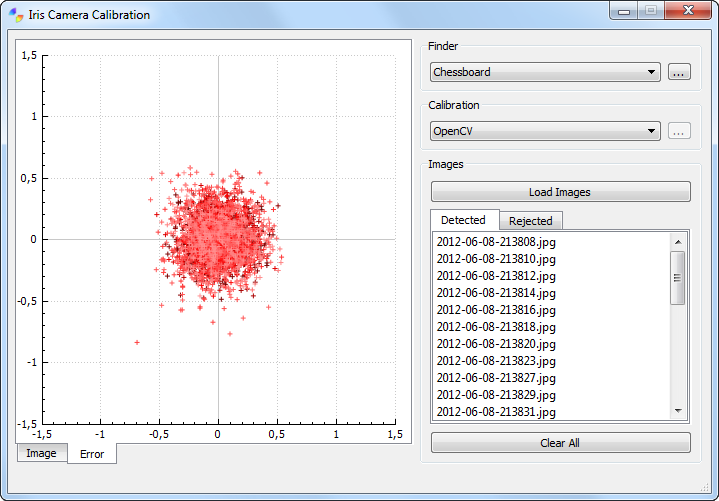Click the image list scroll up arrow

tap(678, 242)
